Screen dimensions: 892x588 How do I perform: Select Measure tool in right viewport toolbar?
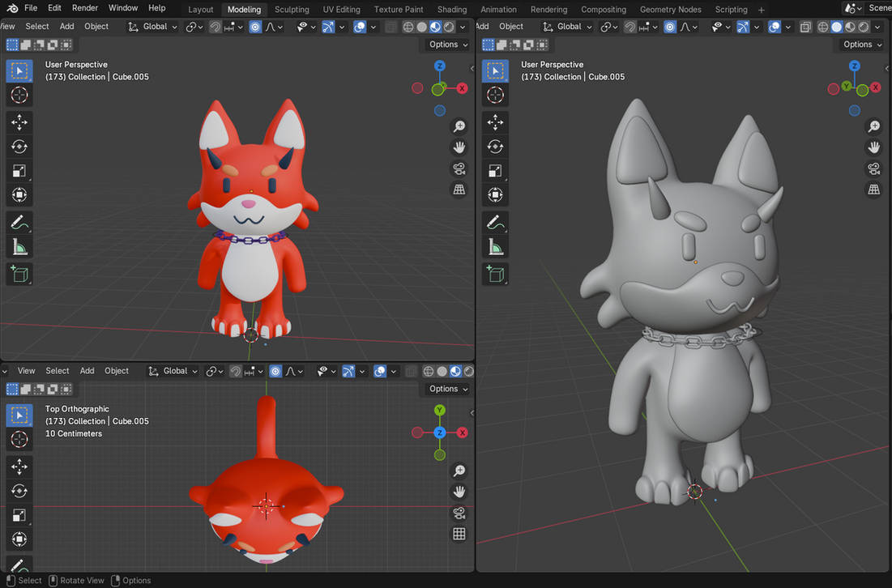[x=495, y=247]
